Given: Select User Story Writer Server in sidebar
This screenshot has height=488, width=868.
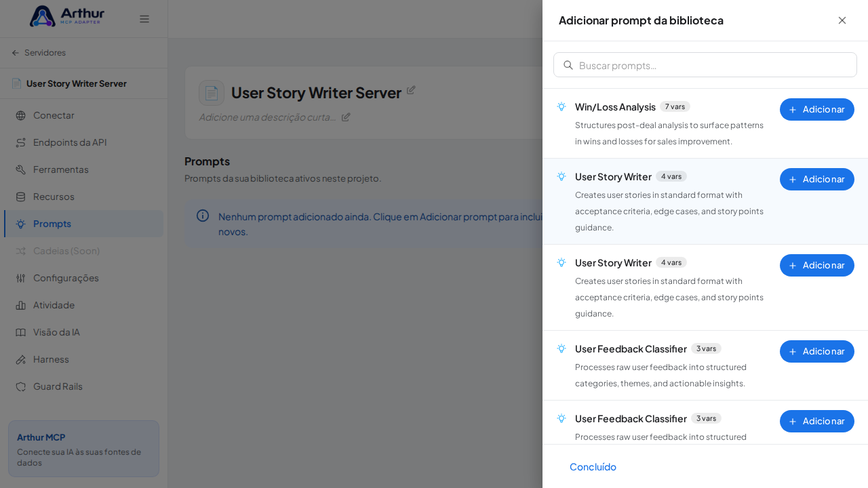Looking at the screenshot, I should point(69,83).
